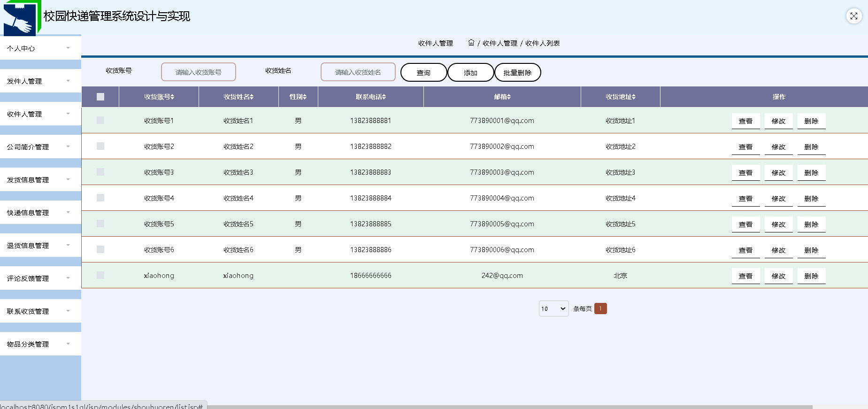Click the 收件人列表 breadcrumb text
This screenshot has width=868, height=409.
click(x=543, y=43)
